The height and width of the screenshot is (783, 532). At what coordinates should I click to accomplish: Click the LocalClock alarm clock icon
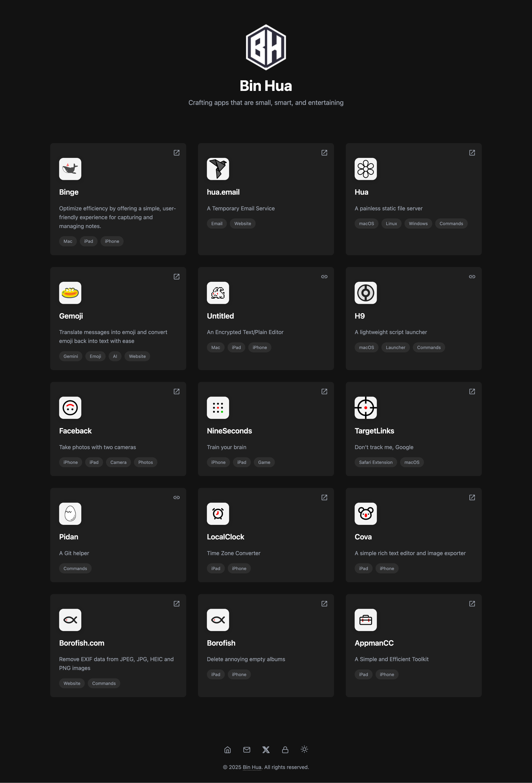tap(218, 513)
